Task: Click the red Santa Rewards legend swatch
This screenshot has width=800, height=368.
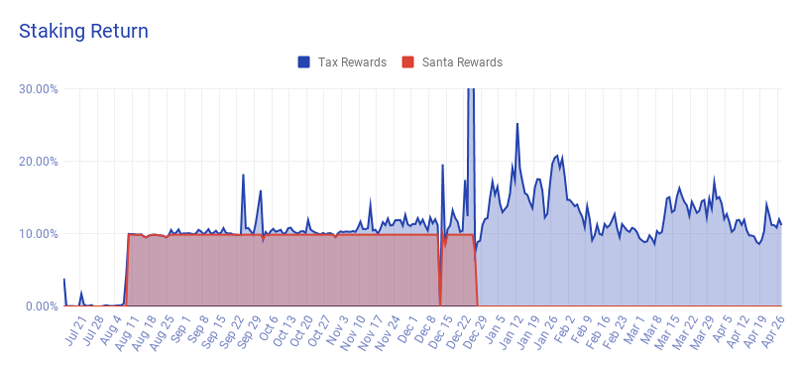Action: point(408,62)
